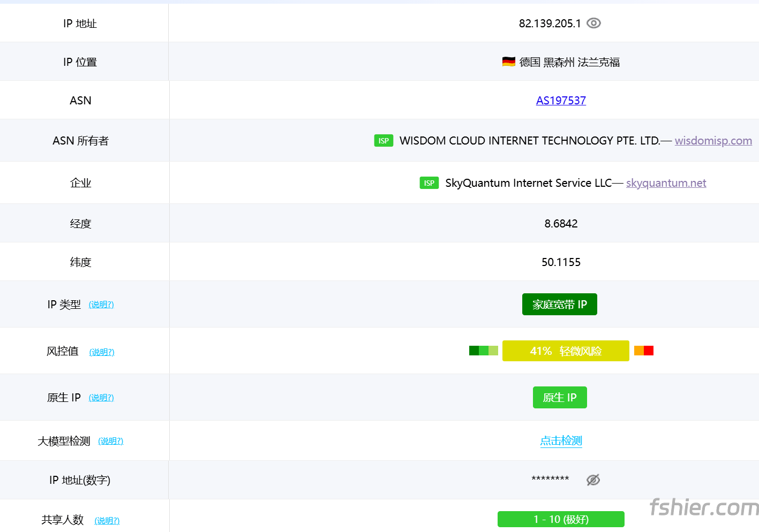Viewport: 759px width, 532px height.
Task: Click the green 原生 IP badge
Action: pyautogui.click(x=560, y=398)
